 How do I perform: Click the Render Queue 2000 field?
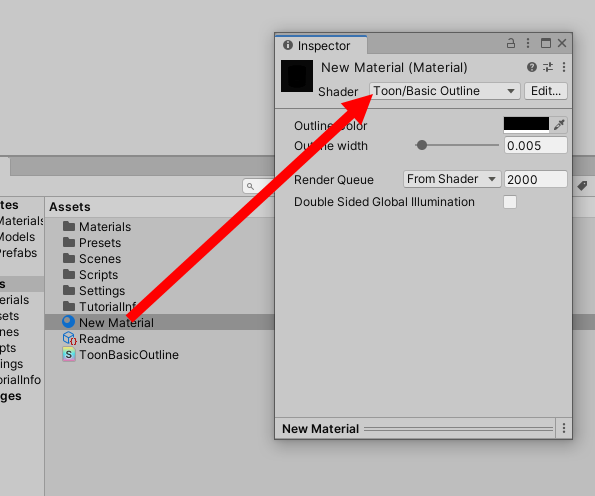point(535,179)
